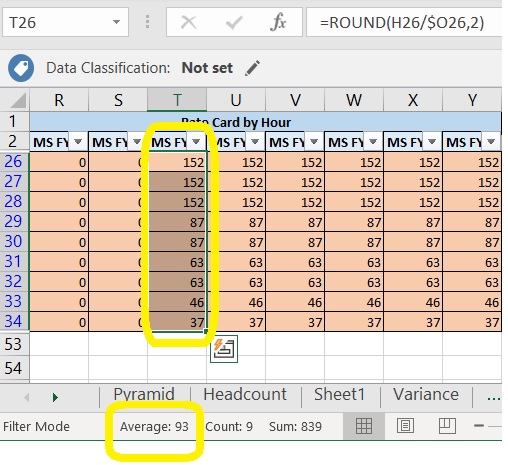
Task: Select column R header
Action: point(59,100)
